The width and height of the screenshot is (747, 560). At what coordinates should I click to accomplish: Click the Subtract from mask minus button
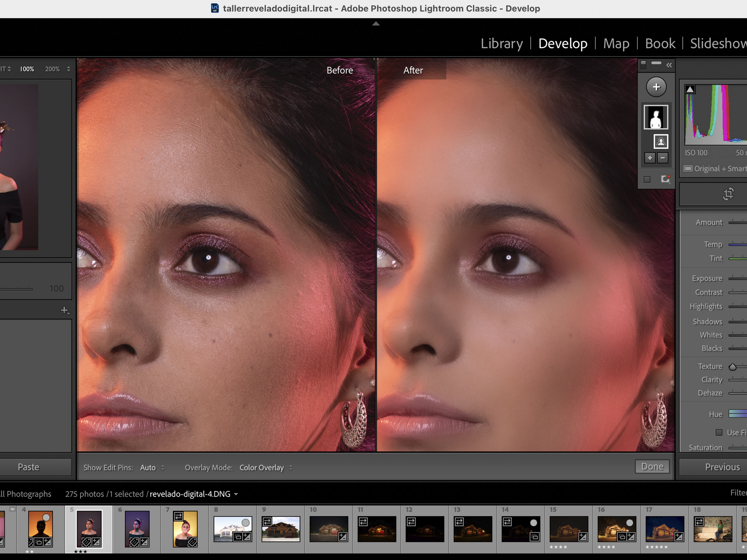tap(663, 157)
